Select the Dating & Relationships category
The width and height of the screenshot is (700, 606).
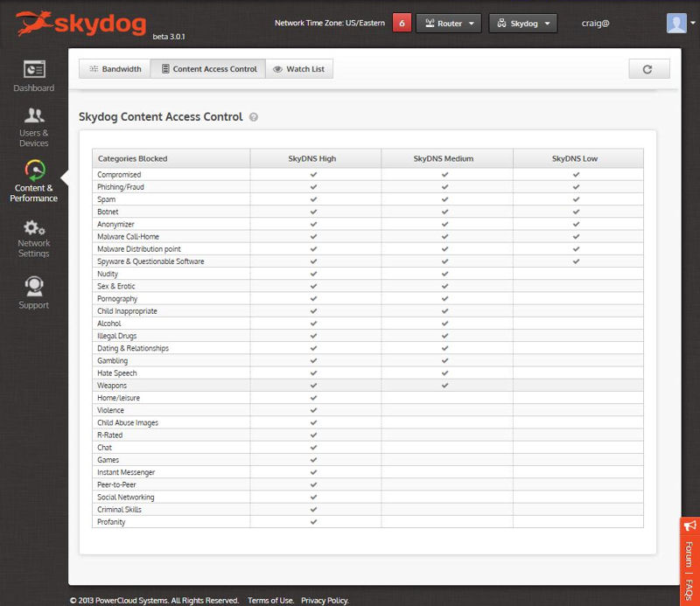click(133, 348)
